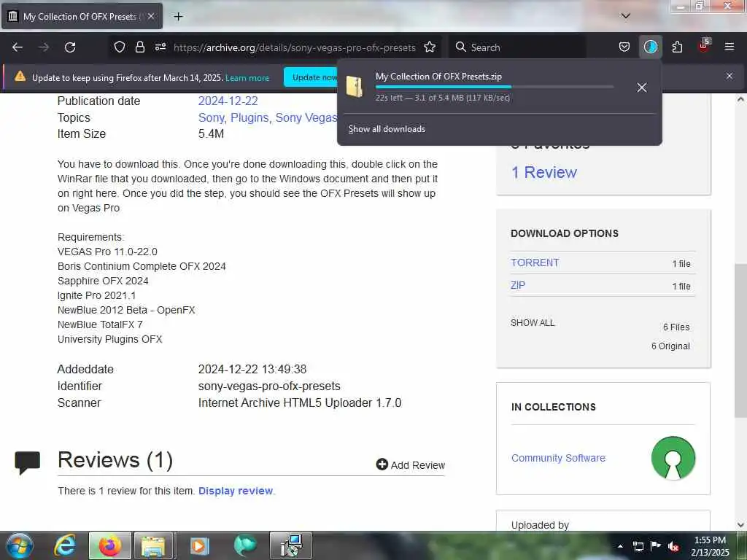Viewport: 747px width, 560px height.
Task: Open the Plugins topic link
Action: (x=249, y=117)
